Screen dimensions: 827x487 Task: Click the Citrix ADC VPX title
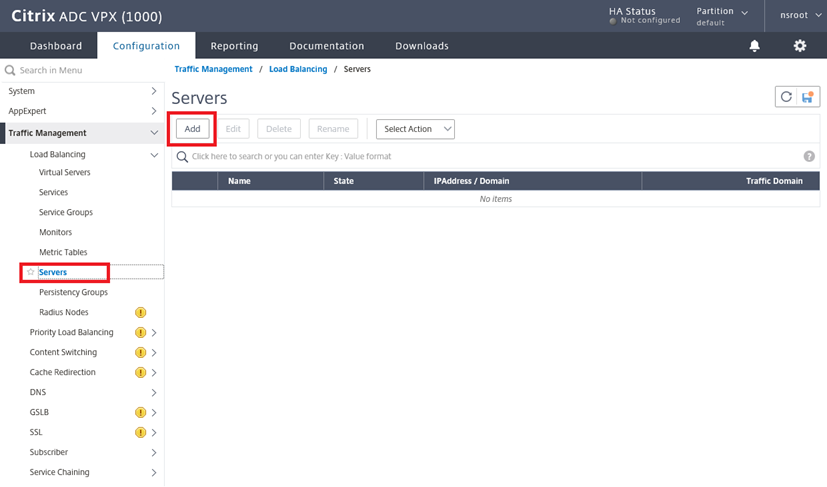[86, 16]
